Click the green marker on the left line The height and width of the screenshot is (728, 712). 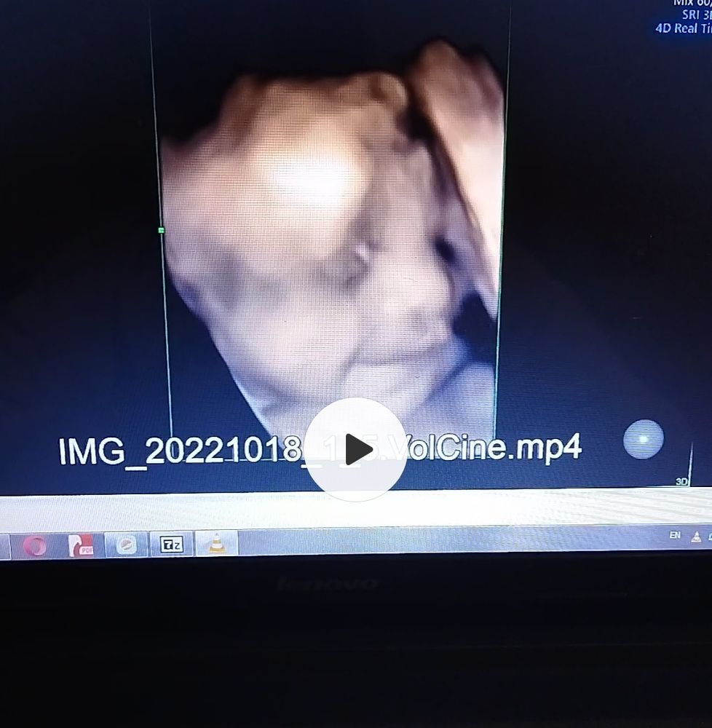click(x=161, y=230)
